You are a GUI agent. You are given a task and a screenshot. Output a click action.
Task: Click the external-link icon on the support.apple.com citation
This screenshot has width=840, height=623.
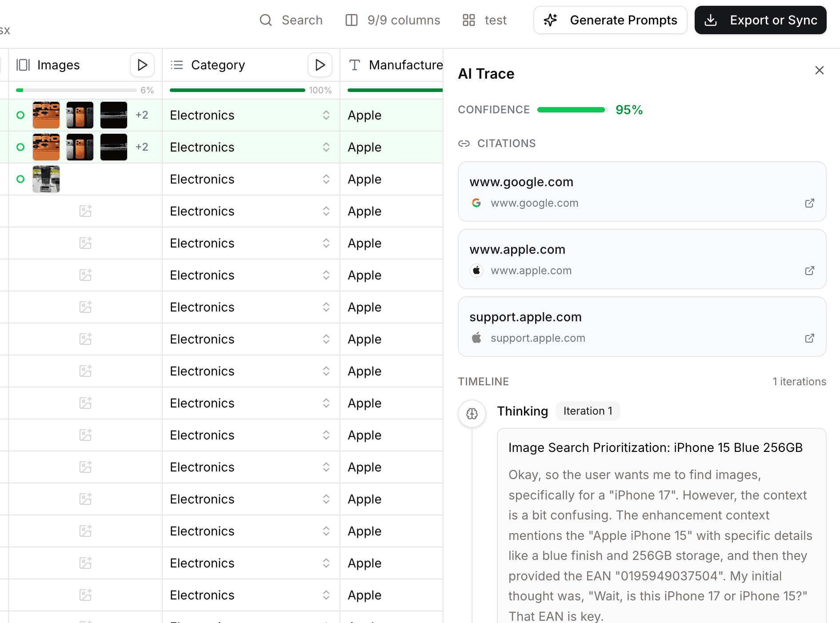(810, 338)
